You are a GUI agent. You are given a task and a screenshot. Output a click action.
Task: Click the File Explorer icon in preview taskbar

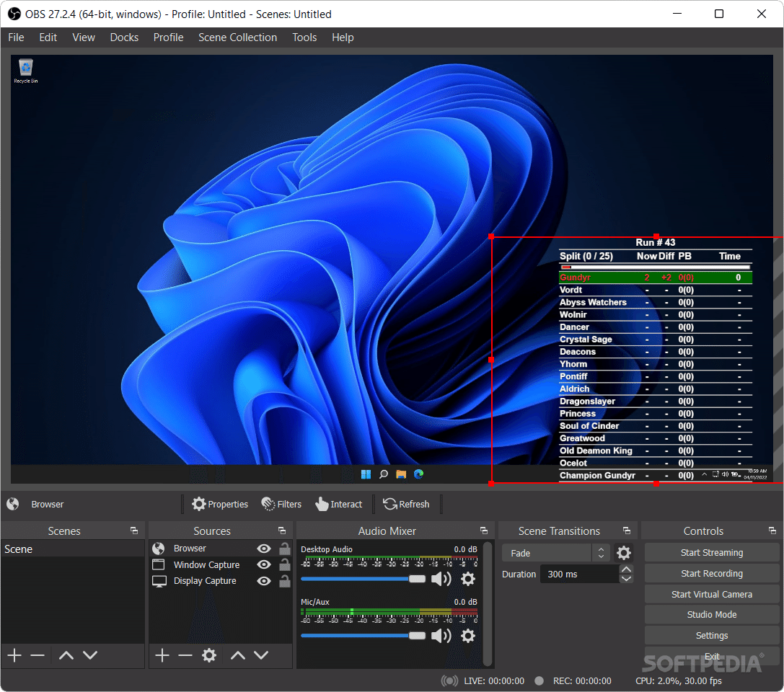pos(401,474)
